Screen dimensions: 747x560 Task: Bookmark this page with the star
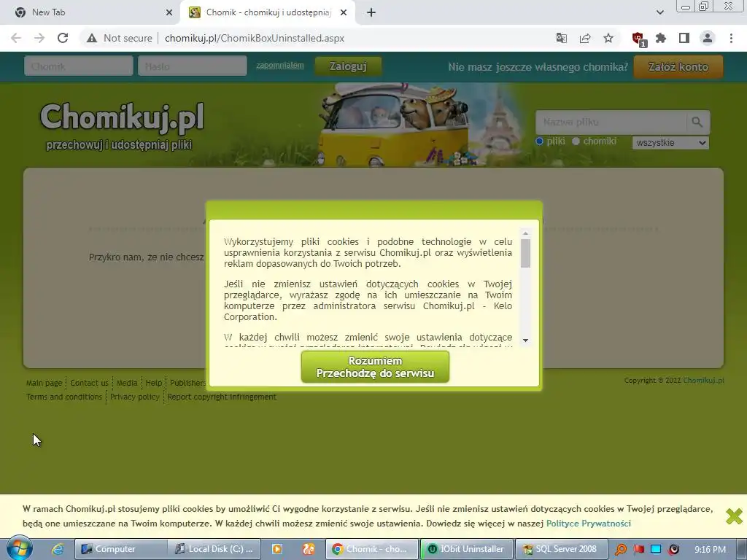coord(608,38)
